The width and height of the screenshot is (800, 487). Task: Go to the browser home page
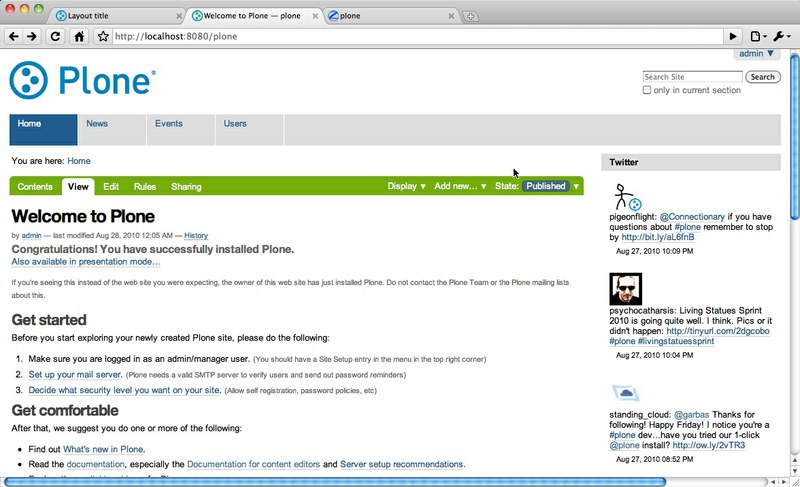(80, 36)
